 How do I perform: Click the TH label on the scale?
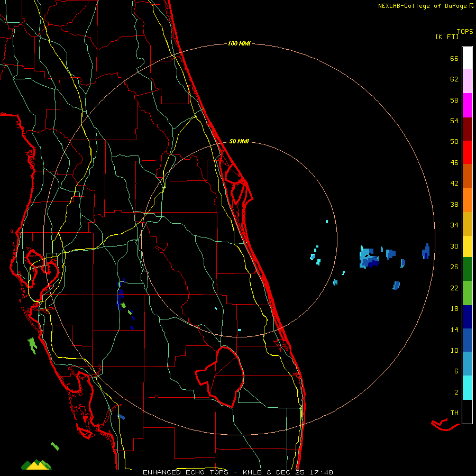tap(454, 413)
